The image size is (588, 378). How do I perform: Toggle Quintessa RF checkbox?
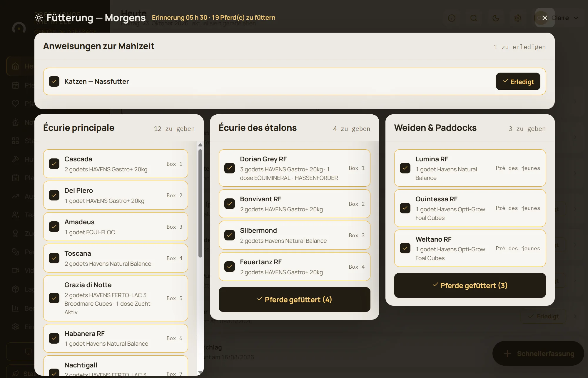point(405,208)
